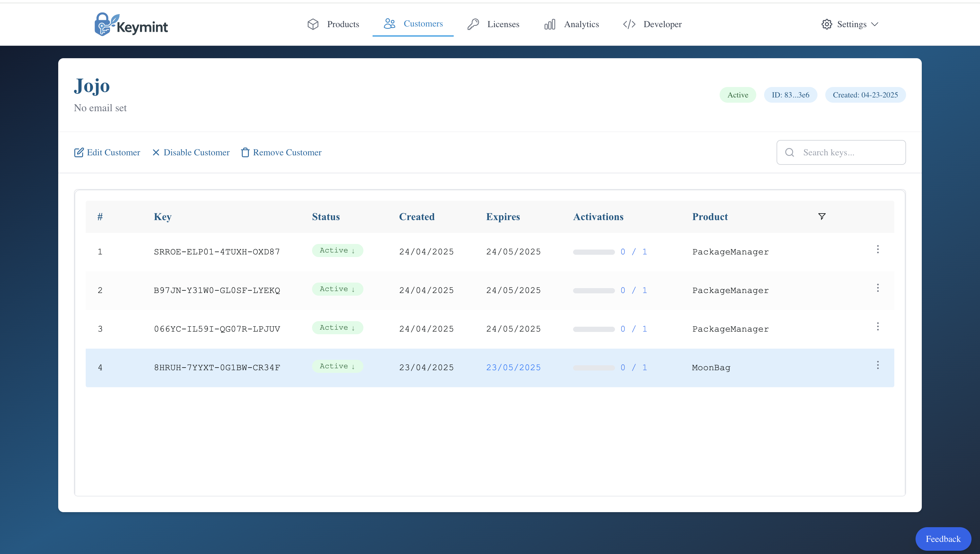Open the Feedback button
The image size is (980, 554).
(x=943, y=539)
